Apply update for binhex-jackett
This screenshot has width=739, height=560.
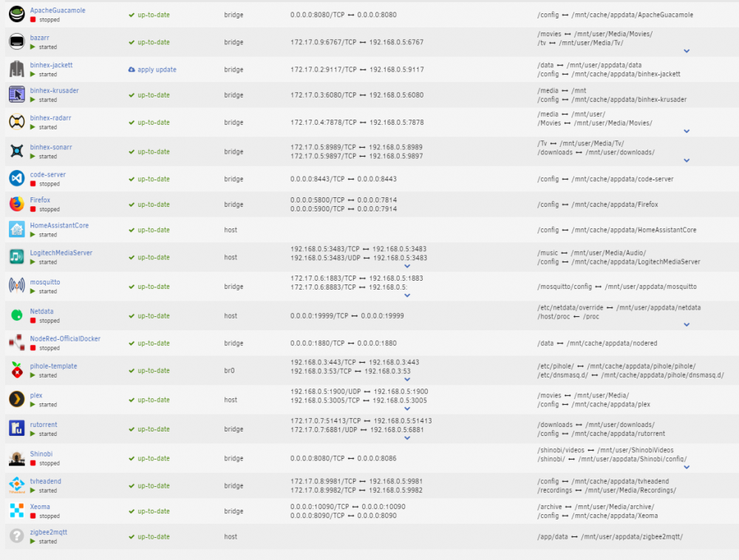point(157,69)
